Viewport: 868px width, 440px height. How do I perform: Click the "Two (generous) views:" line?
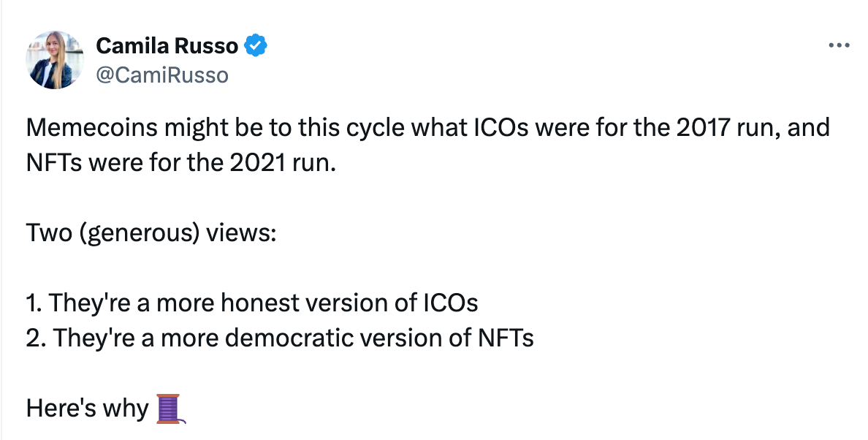pyautogui.click(x=151, y=233)
